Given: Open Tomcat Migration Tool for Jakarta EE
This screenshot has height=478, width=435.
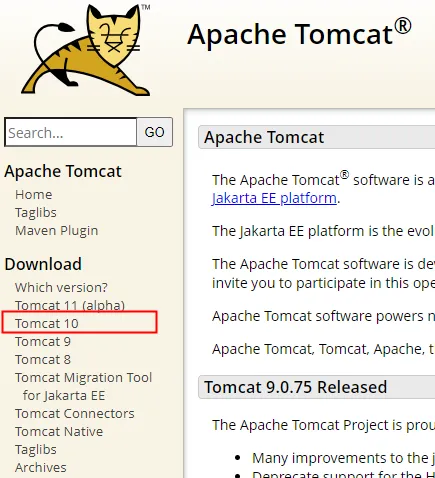Looking at the screenshot, I should click(x=83, y=386).
